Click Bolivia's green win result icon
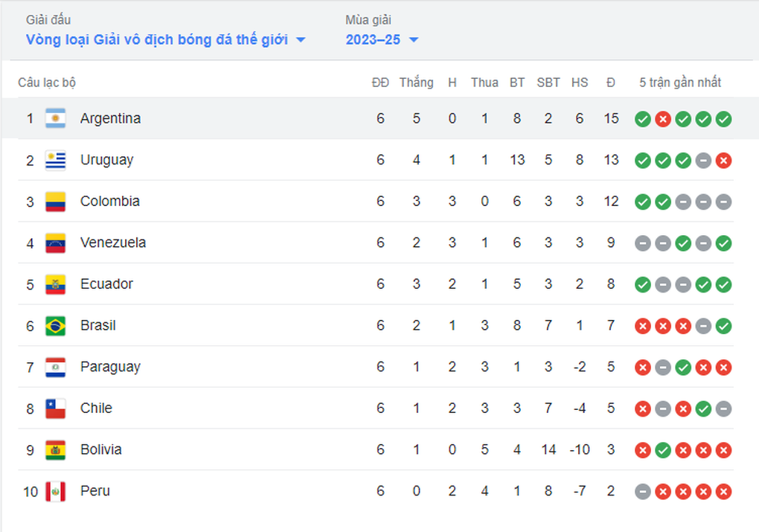Screen dimensions: 759x532 [x=663, y=450]
